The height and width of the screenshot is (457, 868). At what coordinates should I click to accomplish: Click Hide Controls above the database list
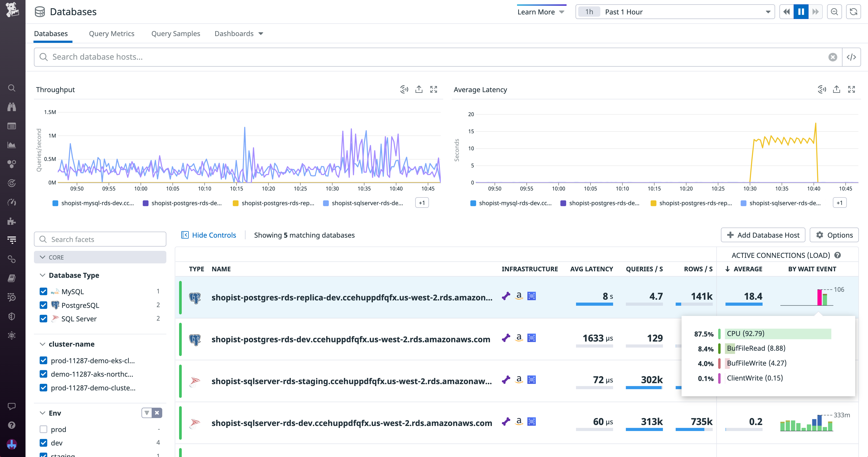(209, 235)
